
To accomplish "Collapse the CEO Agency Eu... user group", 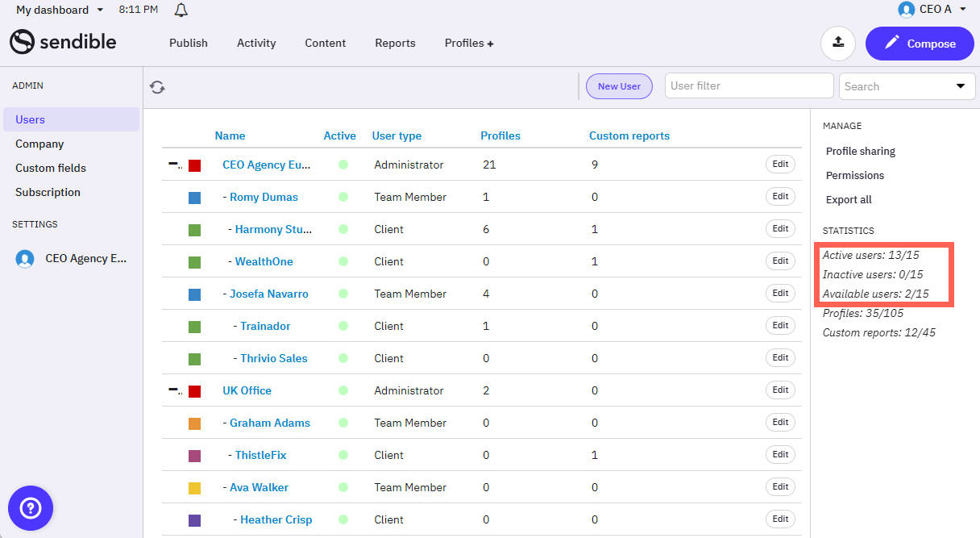I will coord(173,164).
